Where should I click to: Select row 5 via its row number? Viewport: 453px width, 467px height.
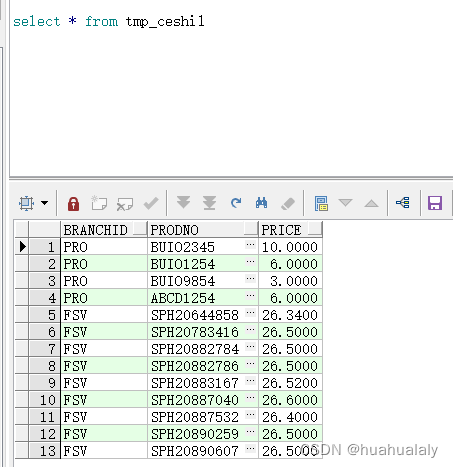point(44,315)
